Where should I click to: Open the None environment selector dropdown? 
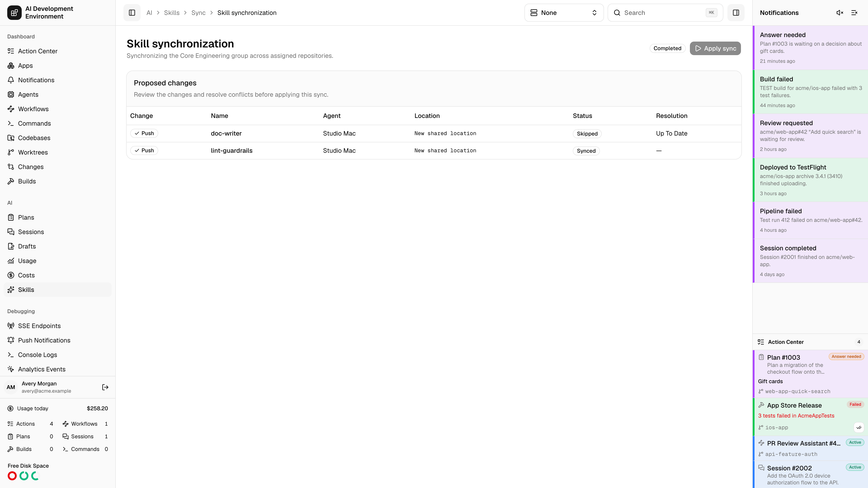click(564, 13)
